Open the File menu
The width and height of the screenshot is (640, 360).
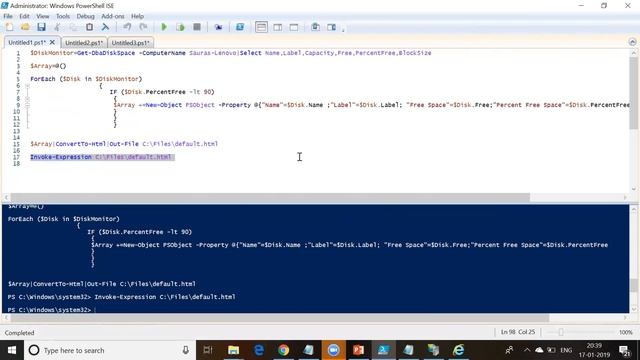click(x=8, y=16)
